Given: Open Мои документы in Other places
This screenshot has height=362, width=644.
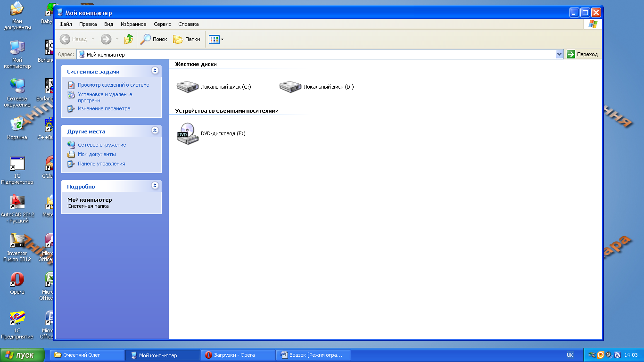Looking at the screenshot, I should coord(97,154).
